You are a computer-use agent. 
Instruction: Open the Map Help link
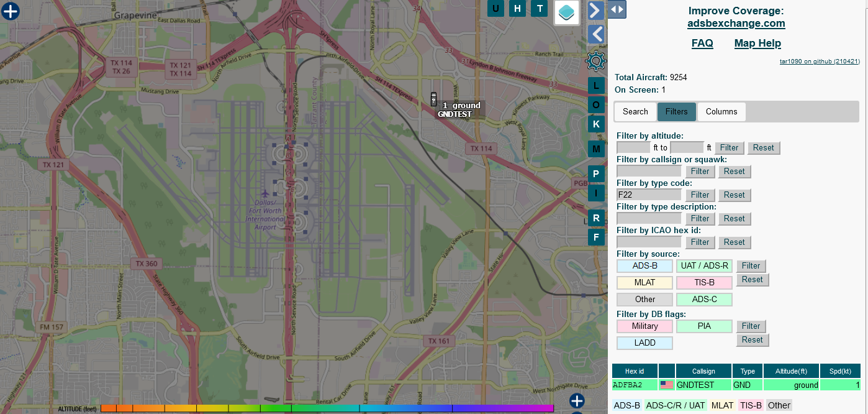click(x=757, y=44)
